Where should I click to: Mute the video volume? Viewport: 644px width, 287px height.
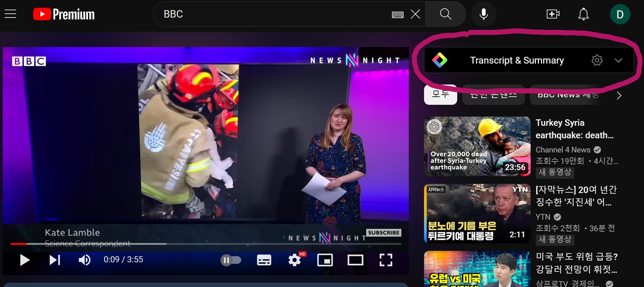84,260
